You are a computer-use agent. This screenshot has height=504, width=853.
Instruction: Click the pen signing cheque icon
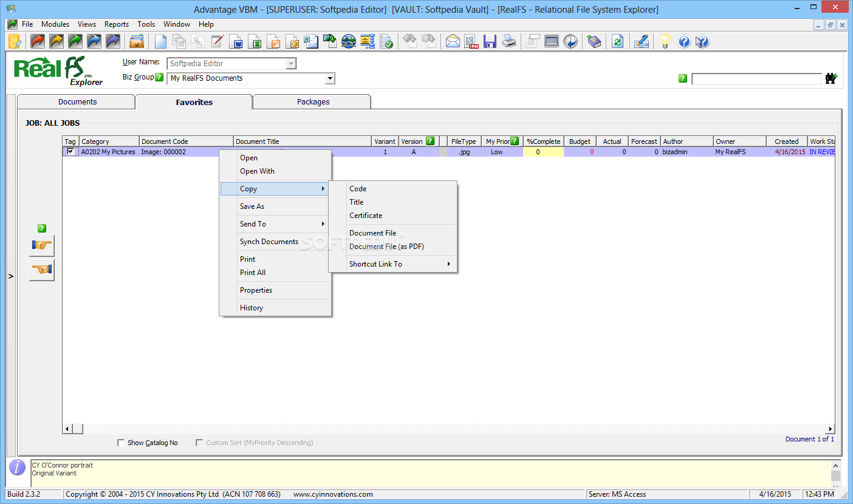(x=642, y=41)
